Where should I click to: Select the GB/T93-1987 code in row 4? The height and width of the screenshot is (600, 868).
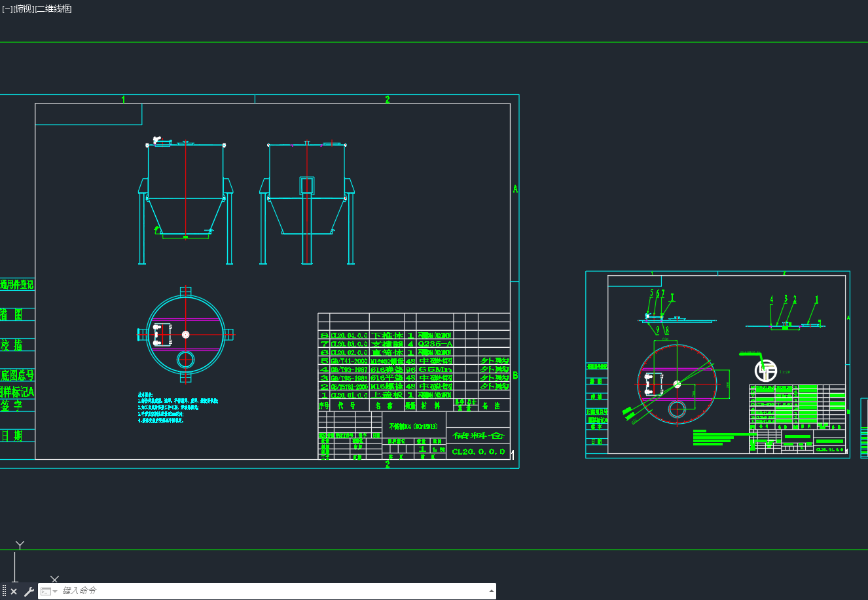pyautogui.click(x=349, y=369)
